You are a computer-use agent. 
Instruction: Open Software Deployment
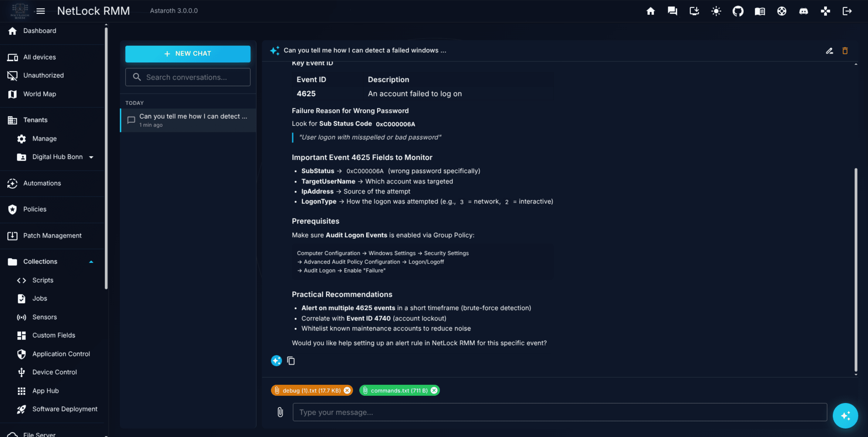point(65,409)
